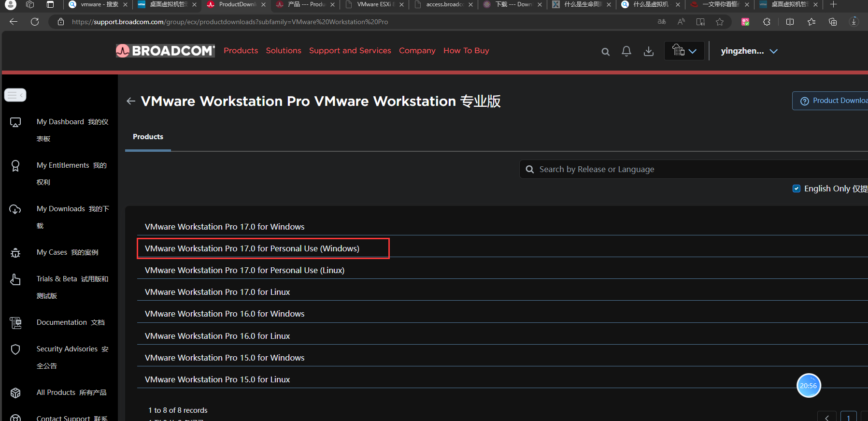Click the read aloud icon in address bar
Viewport: 868px width, 421px height.
681,22
